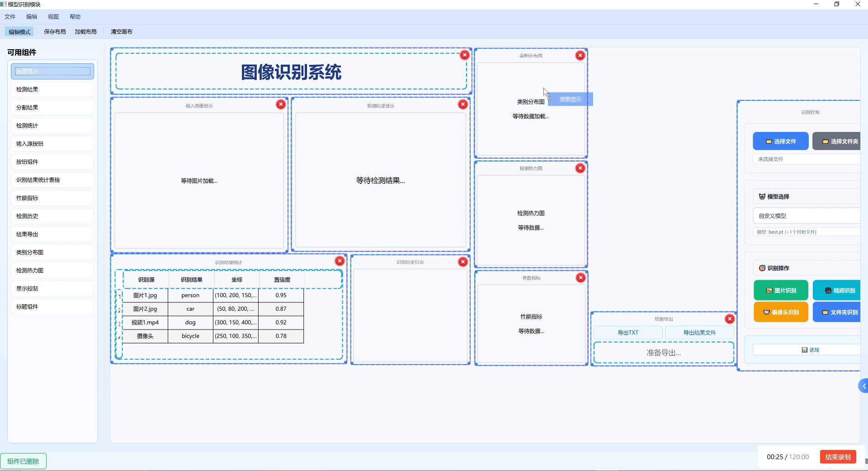Image resolution: width=868 pixels, height=471 pixels.
Task: Select 性能指标 in the component list
Action: coord(52,198)
